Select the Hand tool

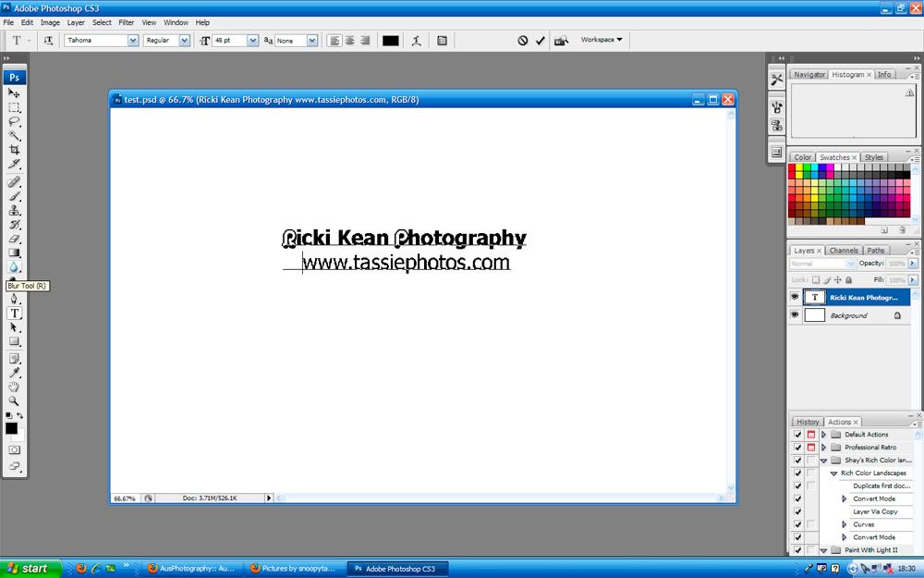(14, 387)
